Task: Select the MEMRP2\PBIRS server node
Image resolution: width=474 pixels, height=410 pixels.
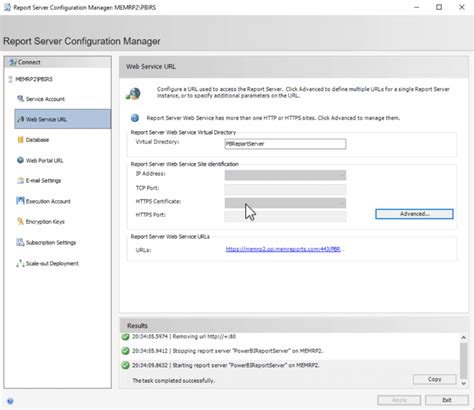Action: [x=34, y=79]
